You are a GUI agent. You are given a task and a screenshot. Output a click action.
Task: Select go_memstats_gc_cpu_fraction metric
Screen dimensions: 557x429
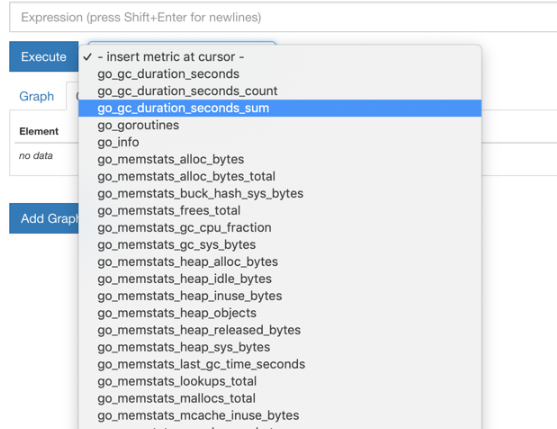(280, 227)
